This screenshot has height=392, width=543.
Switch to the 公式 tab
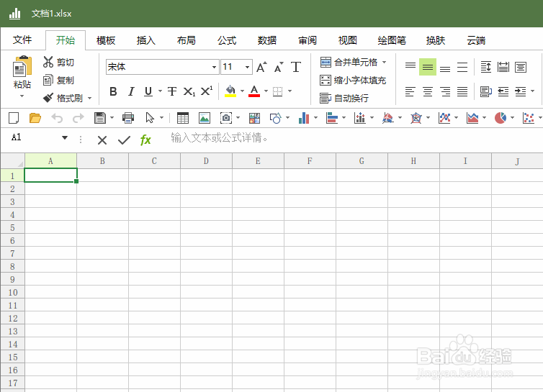click(227, 40)
